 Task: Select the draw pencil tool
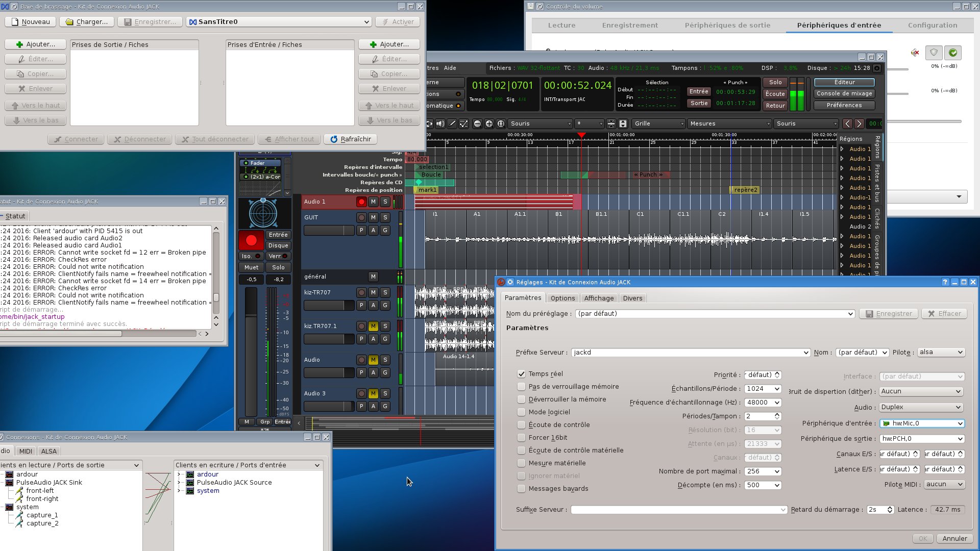[452, 123]
